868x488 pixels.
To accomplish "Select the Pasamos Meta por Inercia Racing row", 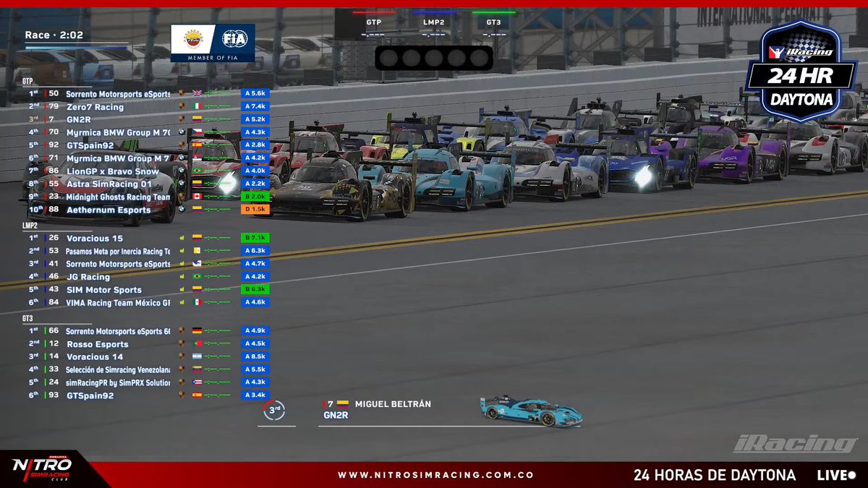I will coord(147,251).
